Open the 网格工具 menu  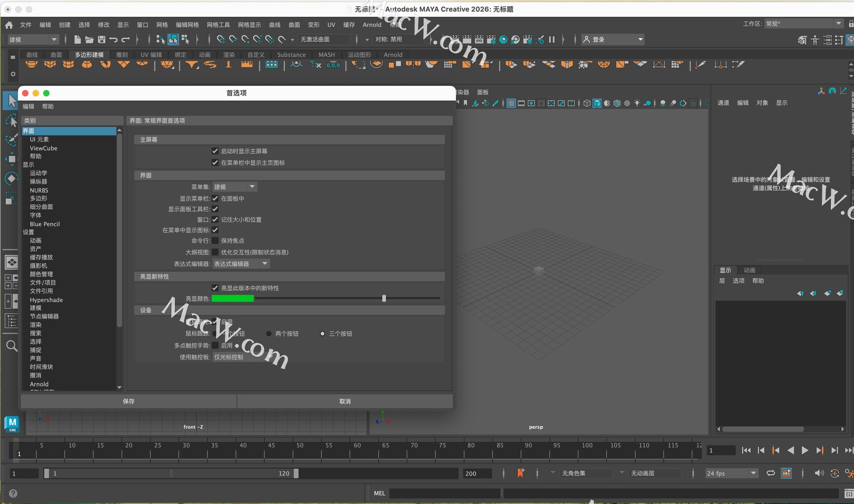coord(218,25)
